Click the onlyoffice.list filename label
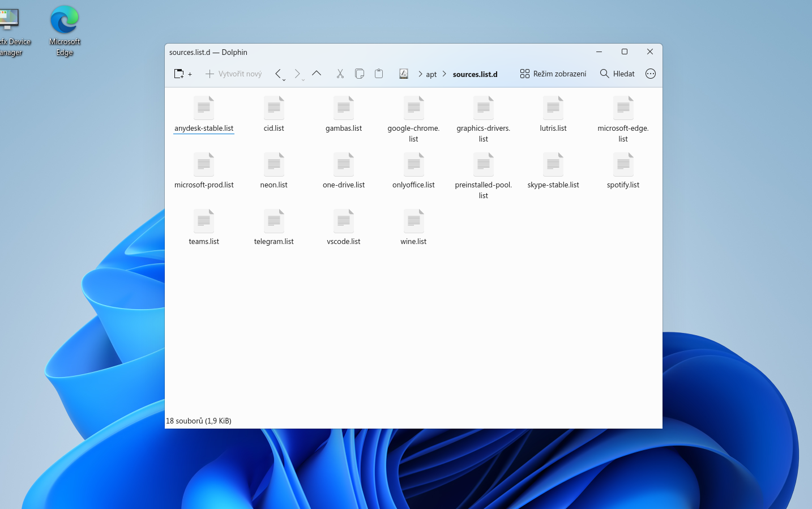Image resolution: width=812 pixels, height=509 pixels. coord(414,185)
